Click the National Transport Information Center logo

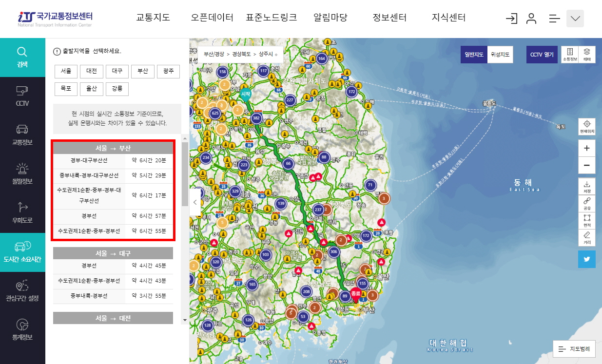[55, 19]
